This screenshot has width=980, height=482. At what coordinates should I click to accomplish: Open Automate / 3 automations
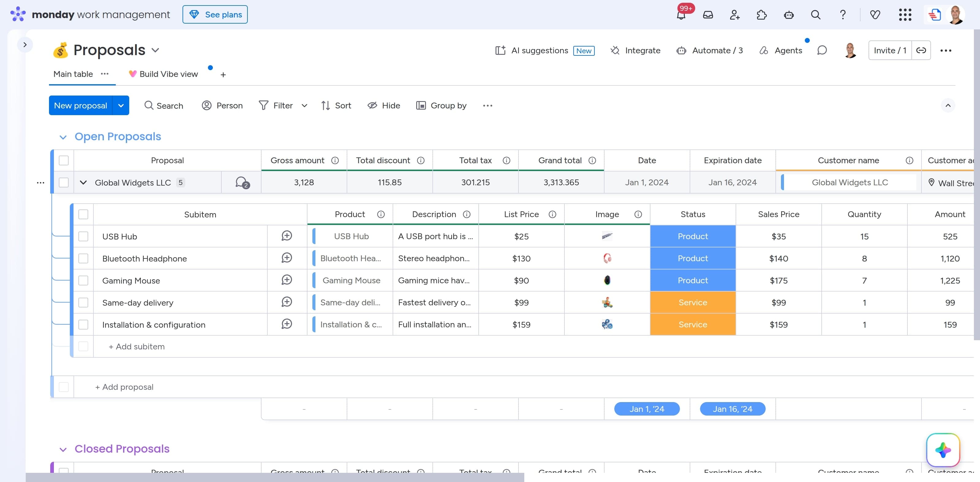click(x=710, y=50)
